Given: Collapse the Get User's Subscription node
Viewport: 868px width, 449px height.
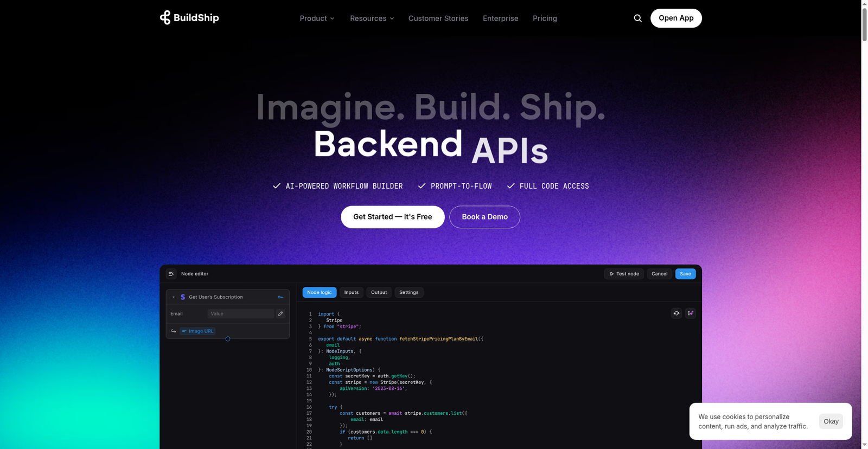Looking at the screenshot, I should [x=174, y=297].
